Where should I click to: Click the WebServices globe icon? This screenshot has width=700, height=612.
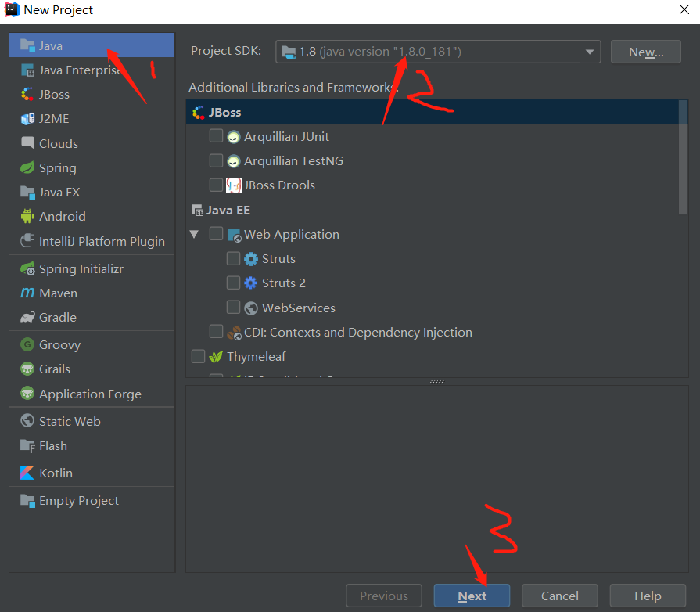[251, 308]
